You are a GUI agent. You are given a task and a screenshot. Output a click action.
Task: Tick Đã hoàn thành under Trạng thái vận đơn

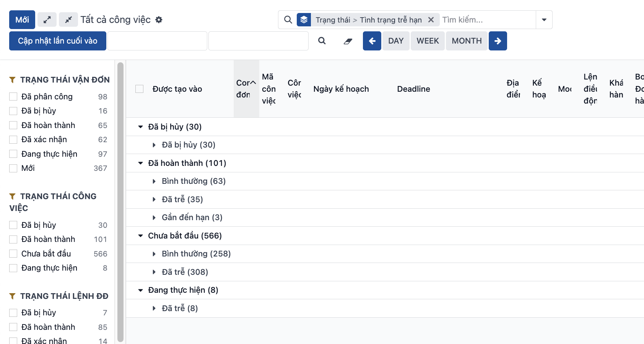point(13,125)
